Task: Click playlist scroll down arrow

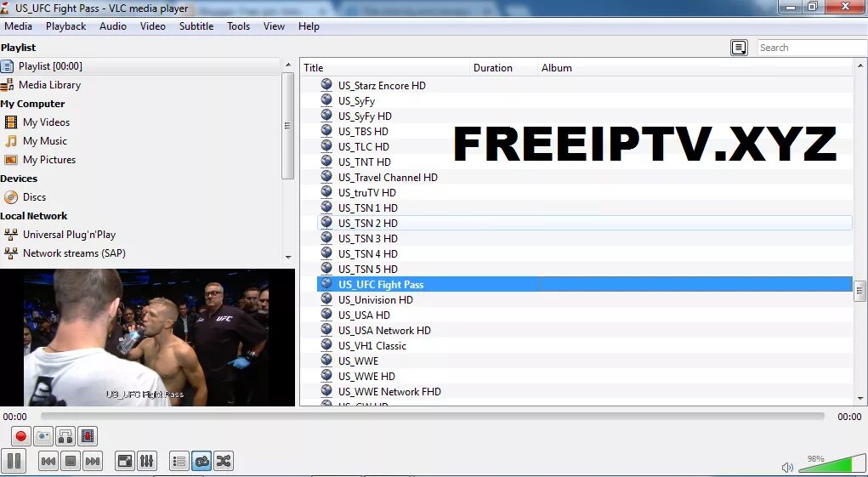Action: [860, 399]
